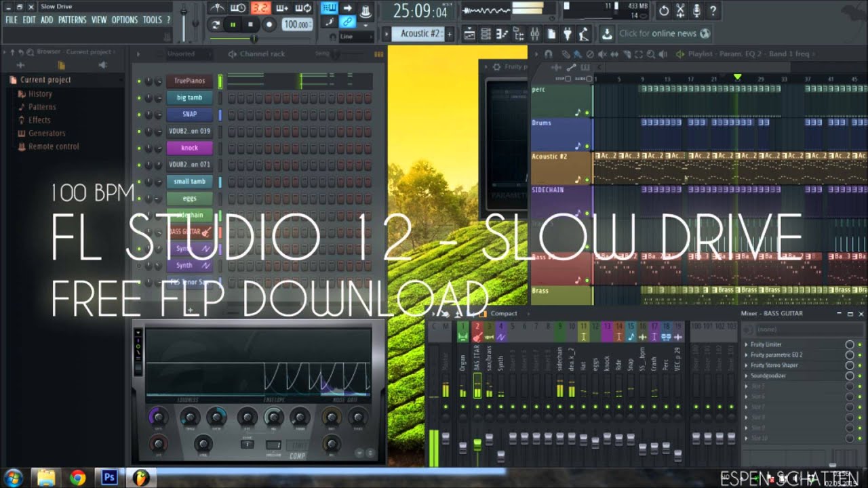Toggle mute LED for TruePianos channel
The height and width of the screenshot is (488, 868).
(139, 81)
